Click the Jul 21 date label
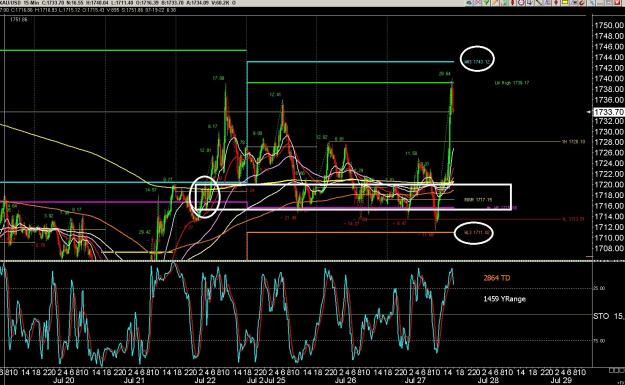 pos(134,380)
